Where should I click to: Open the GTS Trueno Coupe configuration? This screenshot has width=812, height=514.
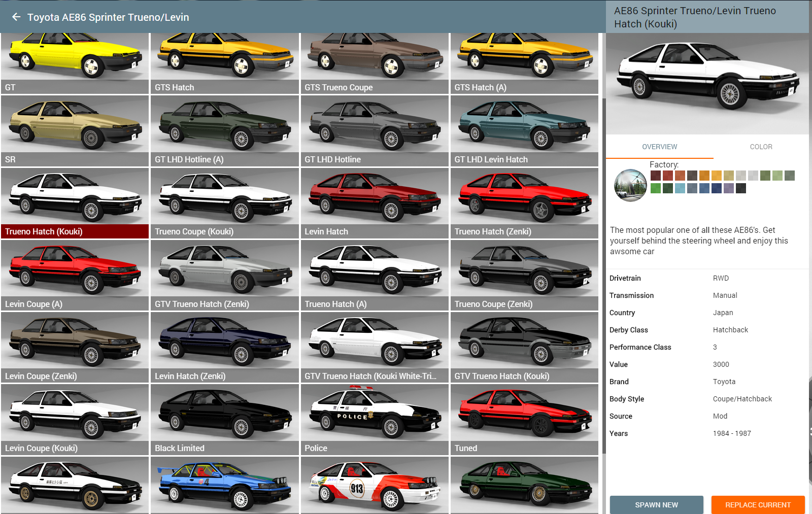[x=375, y=63]
